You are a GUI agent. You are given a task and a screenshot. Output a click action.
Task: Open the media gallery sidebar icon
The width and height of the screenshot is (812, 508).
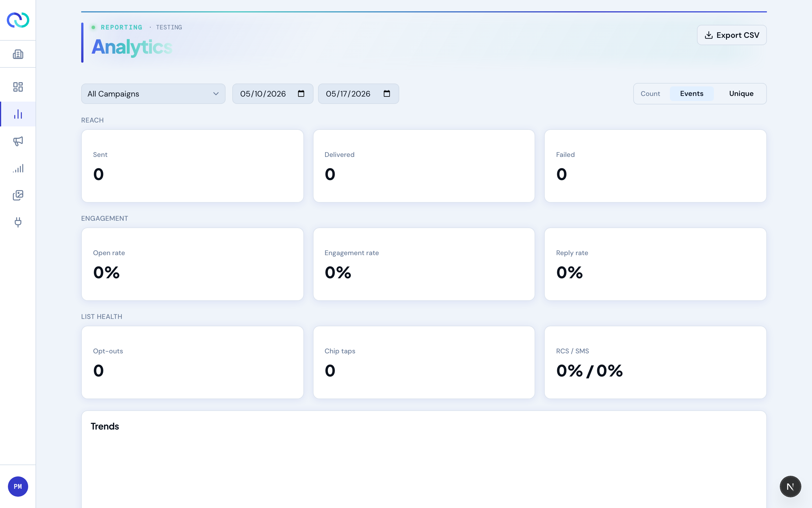tap(18, 195)
